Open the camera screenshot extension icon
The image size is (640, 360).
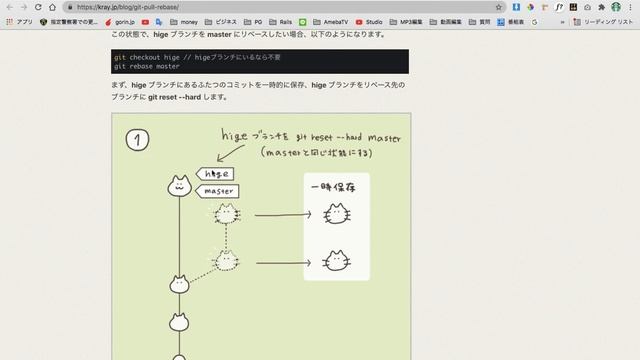587,7
